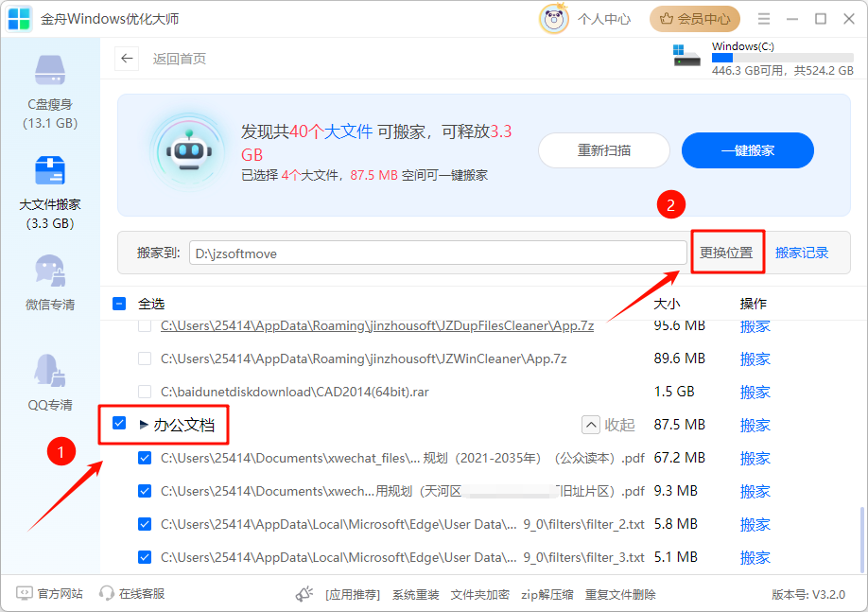
Task: Click 重新扫描 rescan button
Action: [604, 150]
